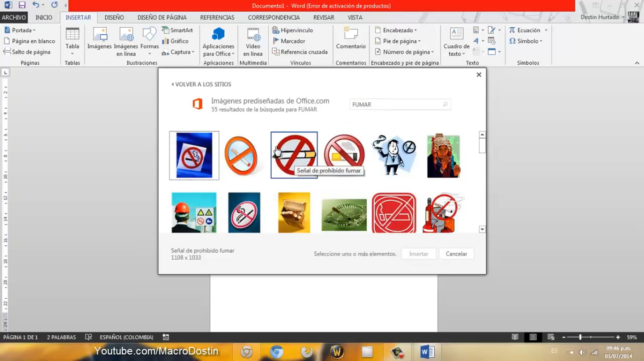
Task: Switch to read mode view in status bar
Action: [515, 337]
